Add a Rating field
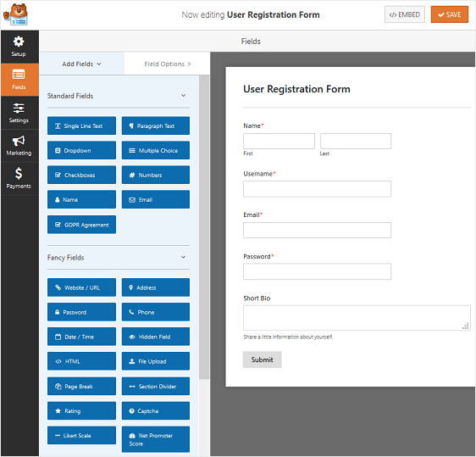Image resolution: width=476 pixels, height=457 pixels. [81, 410]
